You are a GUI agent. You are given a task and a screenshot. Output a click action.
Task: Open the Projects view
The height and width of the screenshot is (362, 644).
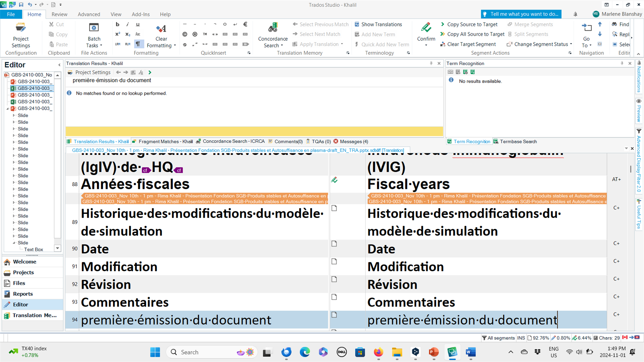[32, 272]
